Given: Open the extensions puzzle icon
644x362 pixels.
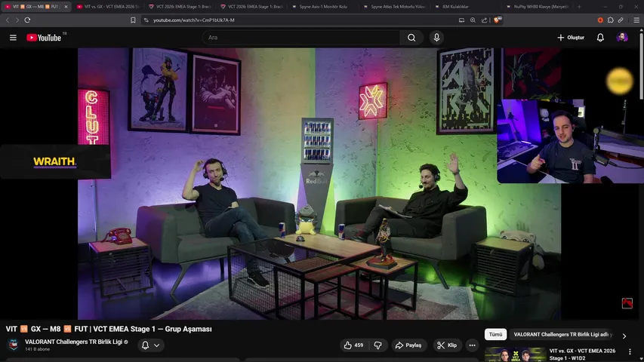Looking at the screenshot, I should 611,20.
